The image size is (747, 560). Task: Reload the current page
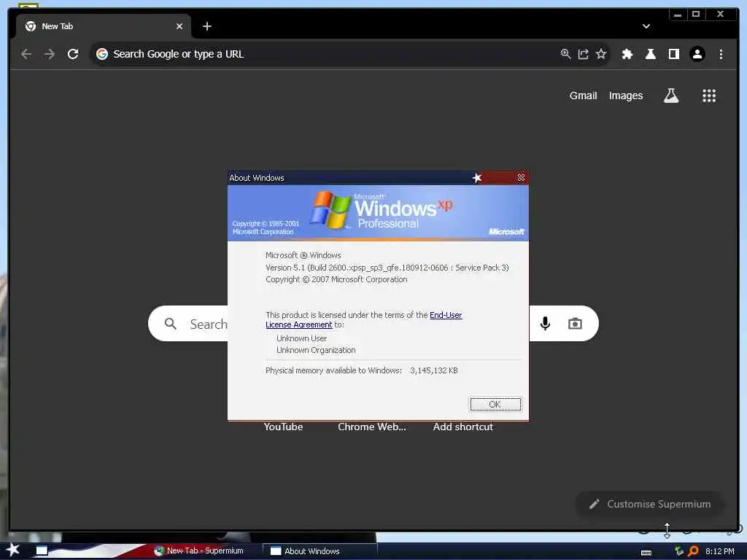tap(73, 54)
